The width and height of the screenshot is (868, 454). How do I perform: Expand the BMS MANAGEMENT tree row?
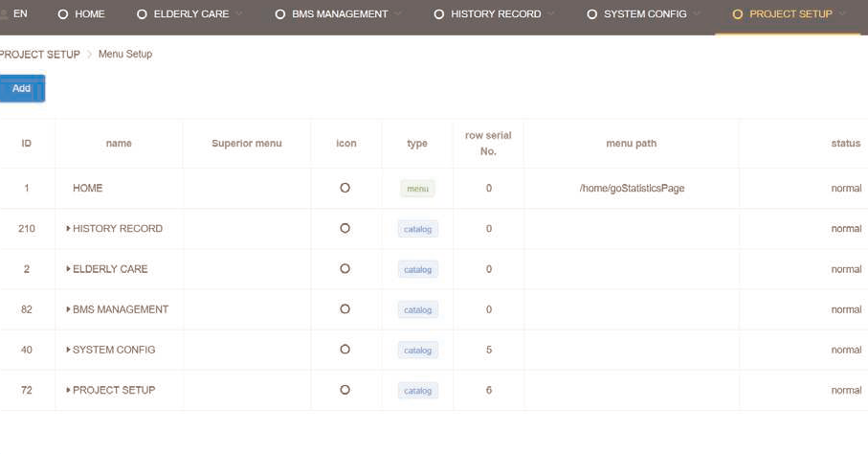point(68,309)
